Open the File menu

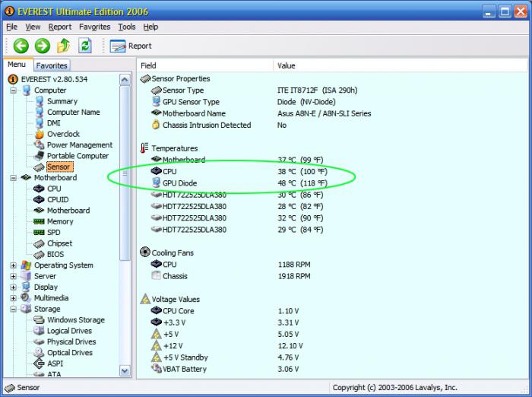click(x=11, y=27)
